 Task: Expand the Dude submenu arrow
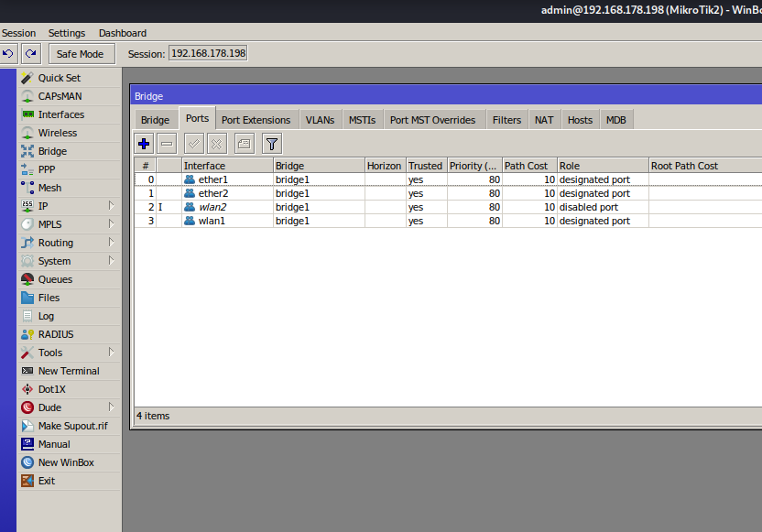click(112, 407)
